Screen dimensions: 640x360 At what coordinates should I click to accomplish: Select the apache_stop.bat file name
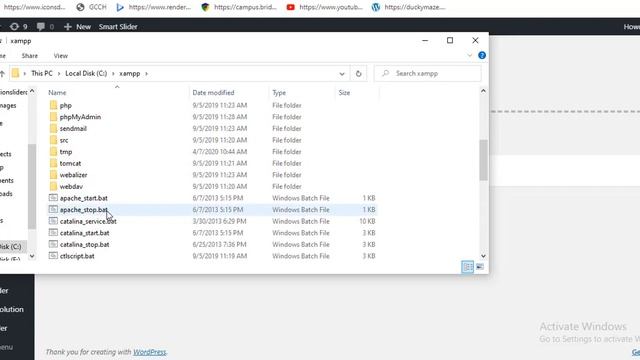point(84,209)
